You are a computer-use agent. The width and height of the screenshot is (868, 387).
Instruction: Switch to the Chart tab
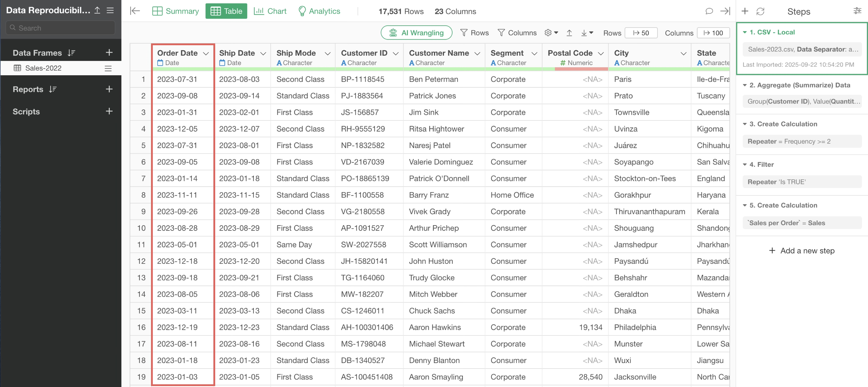(x=270, y=11)
